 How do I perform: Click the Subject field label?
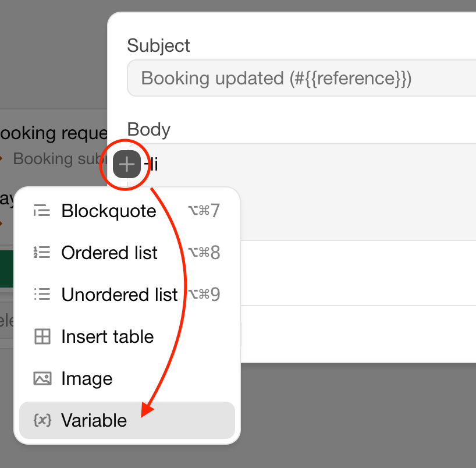[158, 45]
